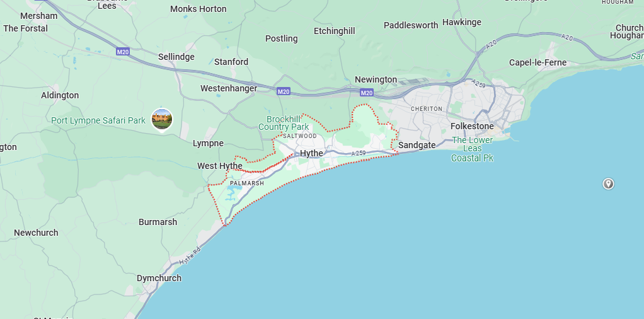Select the Capel-le-Ferne village label
644x319 pixels.
[538, 62]
